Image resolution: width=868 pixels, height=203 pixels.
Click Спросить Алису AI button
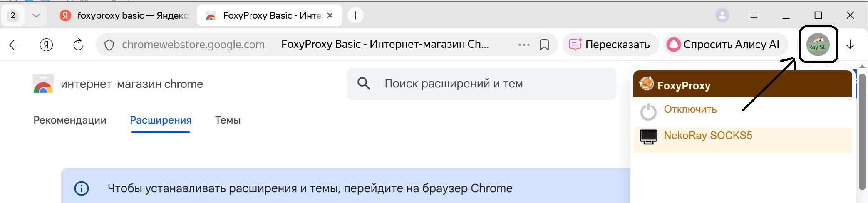(723, 45)
